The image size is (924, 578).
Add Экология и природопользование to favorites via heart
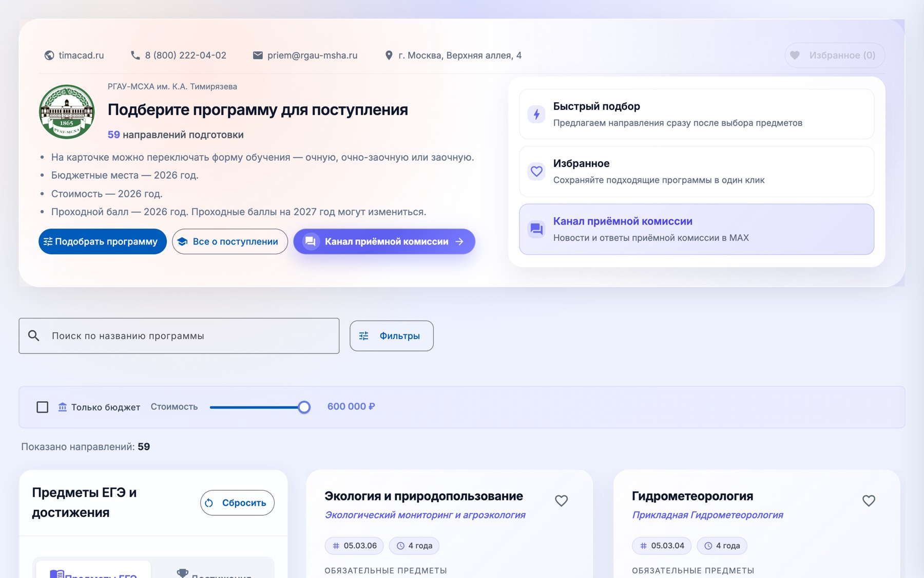562,500
